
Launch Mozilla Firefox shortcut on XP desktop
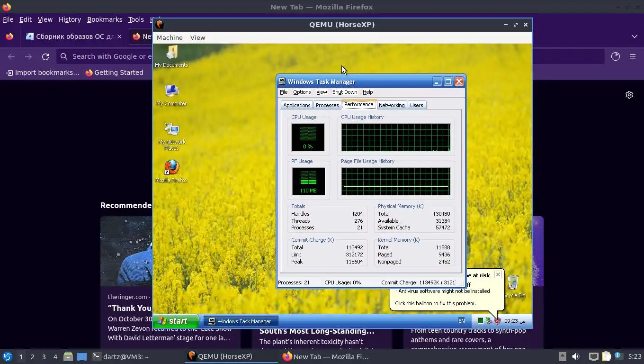click(x=171, y=171)
